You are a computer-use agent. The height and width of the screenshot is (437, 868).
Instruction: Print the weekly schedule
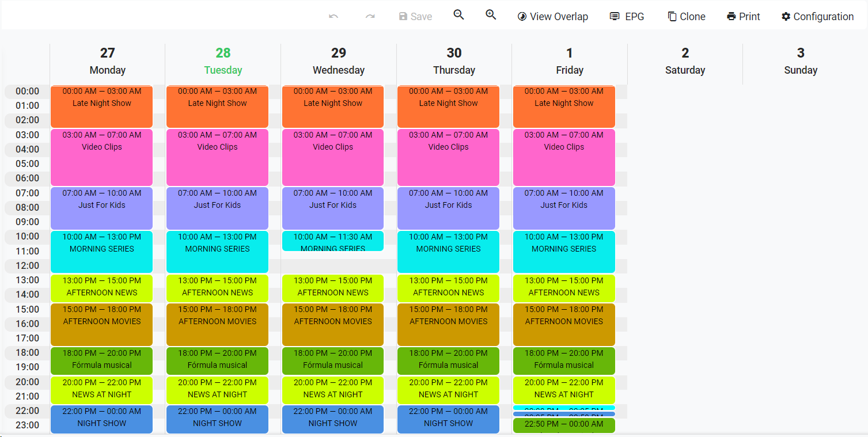[x=743, y=17]
